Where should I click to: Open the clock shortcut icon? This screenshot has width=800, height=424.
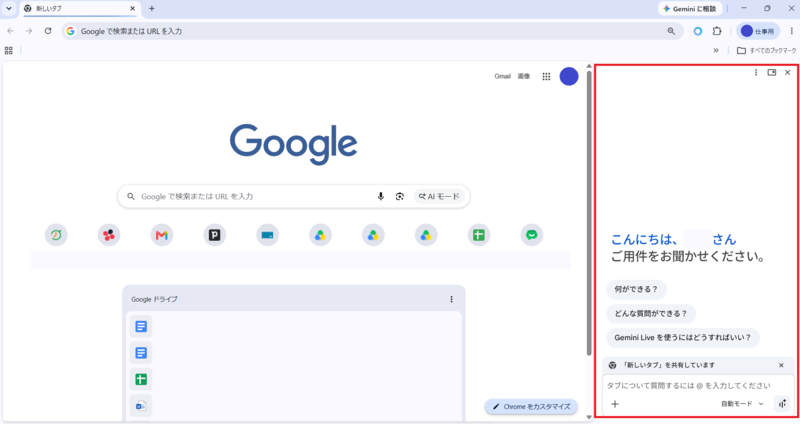tap(56, 235)
